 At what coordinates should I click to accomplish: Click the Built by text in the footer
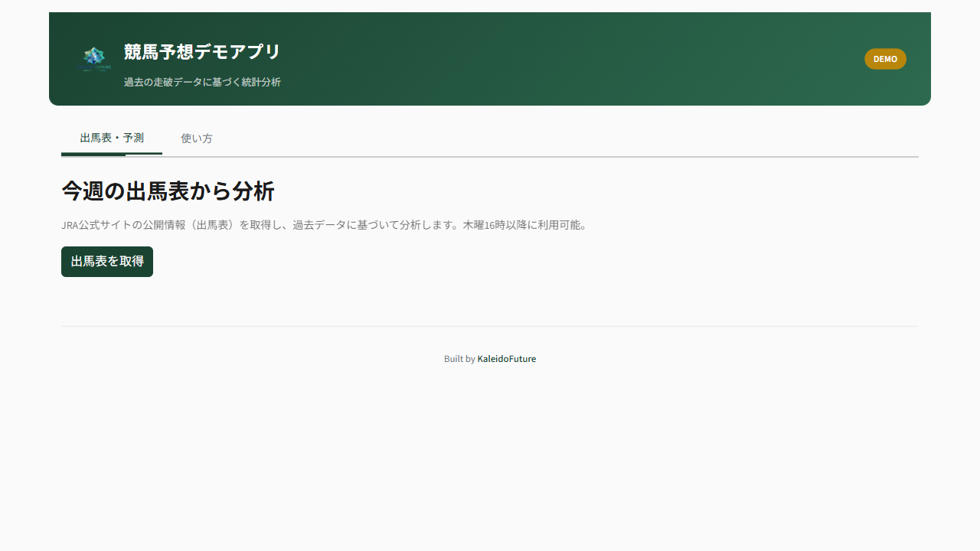459,358
